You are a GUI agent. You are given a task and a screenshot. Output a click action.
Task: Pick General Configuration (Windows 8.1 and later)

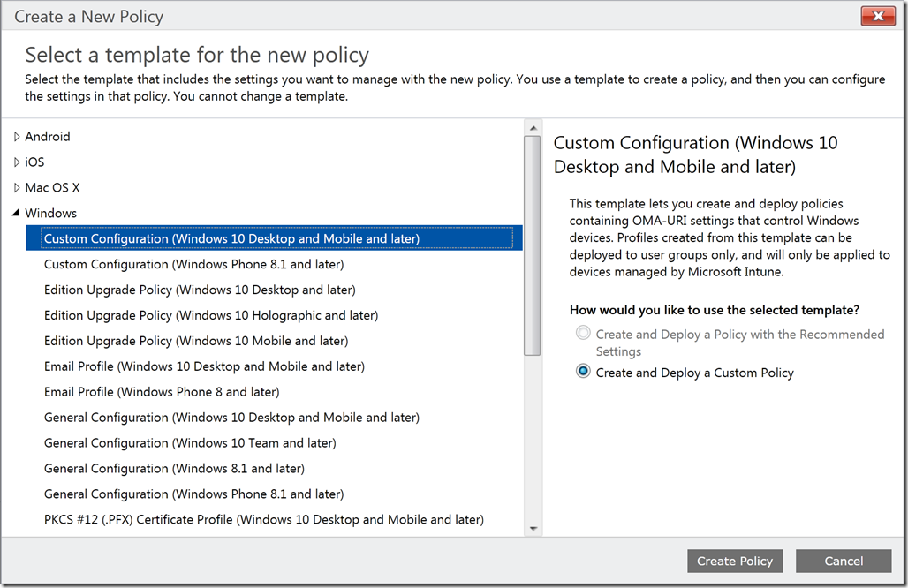pos(174,468)
